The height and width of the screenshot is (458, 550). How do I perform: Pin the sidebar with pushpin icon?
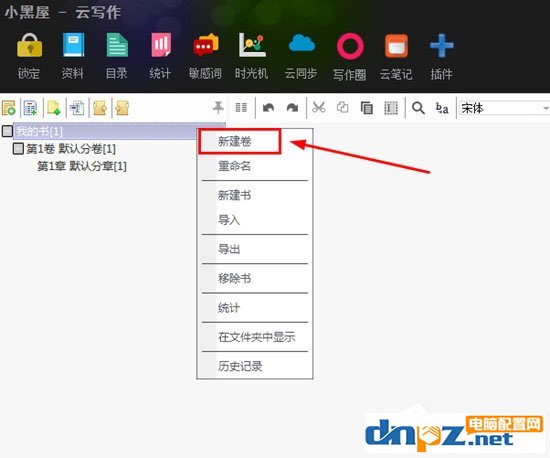(218, 107)
